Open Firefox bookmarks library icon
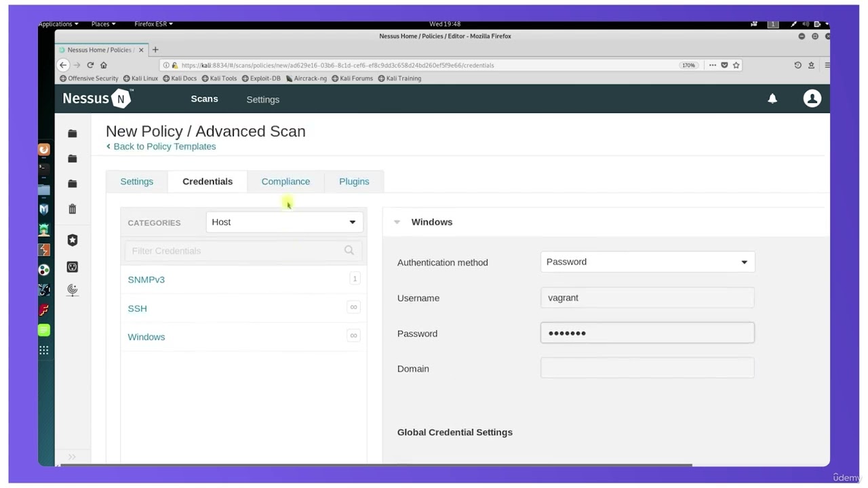Viewport: 868px width, 488px height. 811,65
